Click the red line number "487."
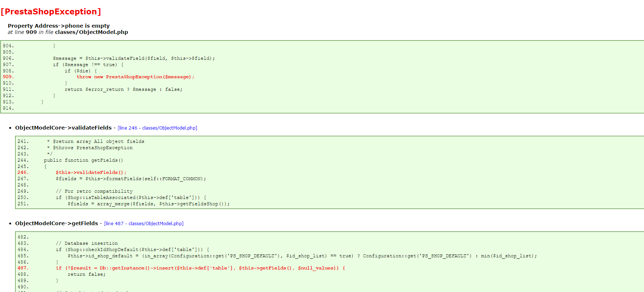The height and width of the screenshot is (292, 644). click(x=23, y=268)
